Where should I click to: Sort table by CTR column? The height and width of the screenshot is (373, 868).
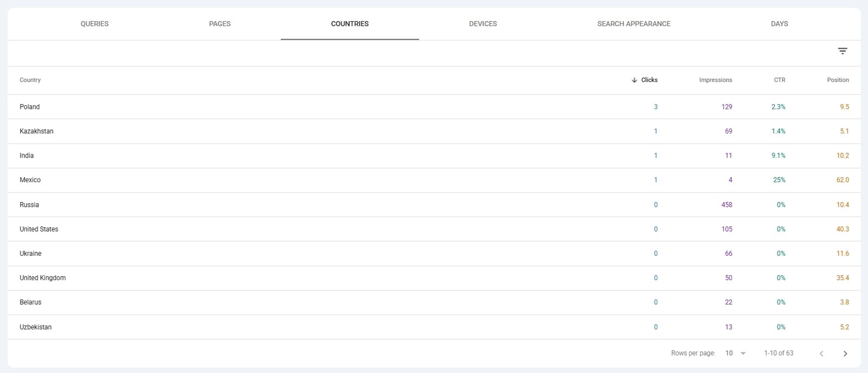click(x=779, y=80)
